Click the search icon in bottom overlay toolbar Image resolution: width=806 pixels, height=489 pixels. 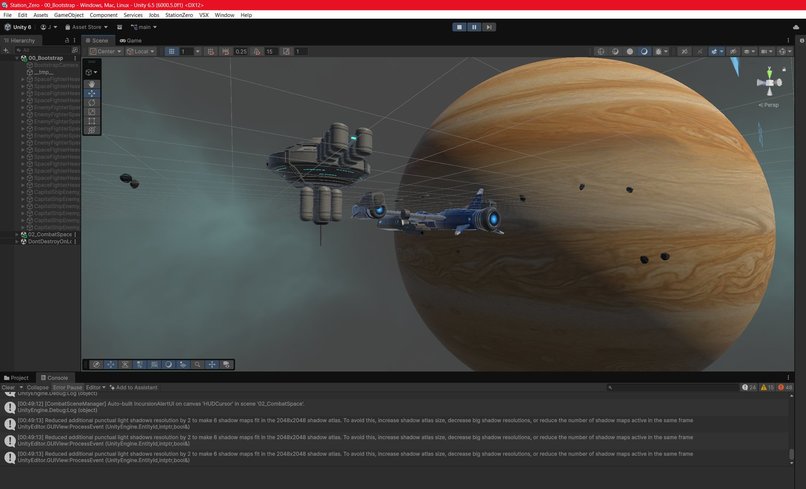pyautogui.click(x=197, y=365)
